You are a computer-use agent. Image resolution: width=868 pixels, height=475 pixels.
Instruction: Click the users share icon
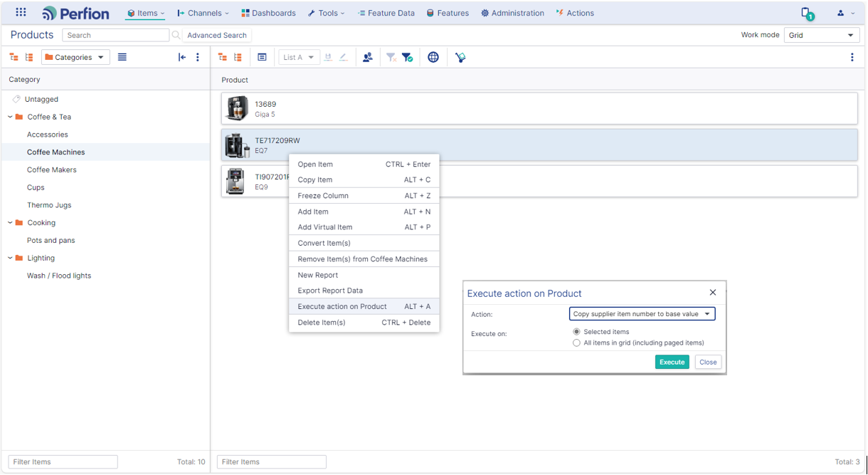click(367, 57)
